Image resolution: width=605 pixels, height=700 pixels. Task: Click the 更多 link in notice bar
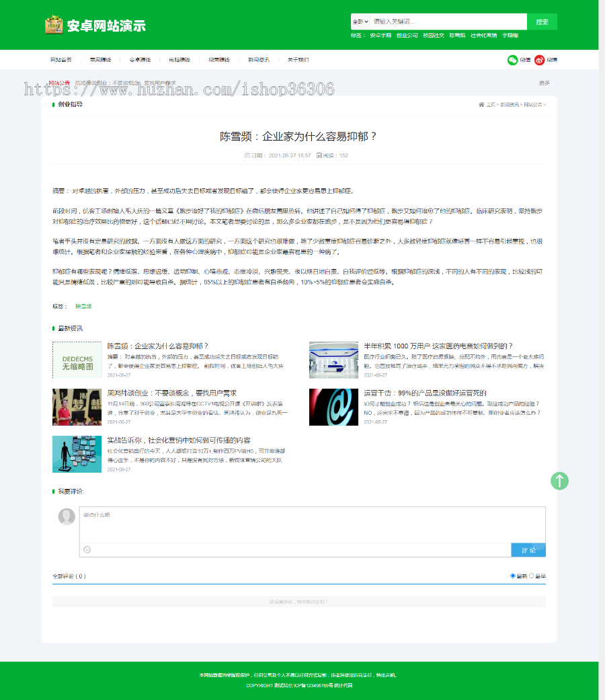point(544,83)
